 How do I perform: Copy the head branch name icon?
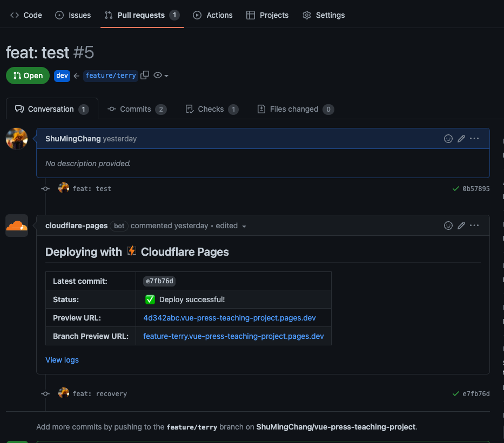(145, 75)
